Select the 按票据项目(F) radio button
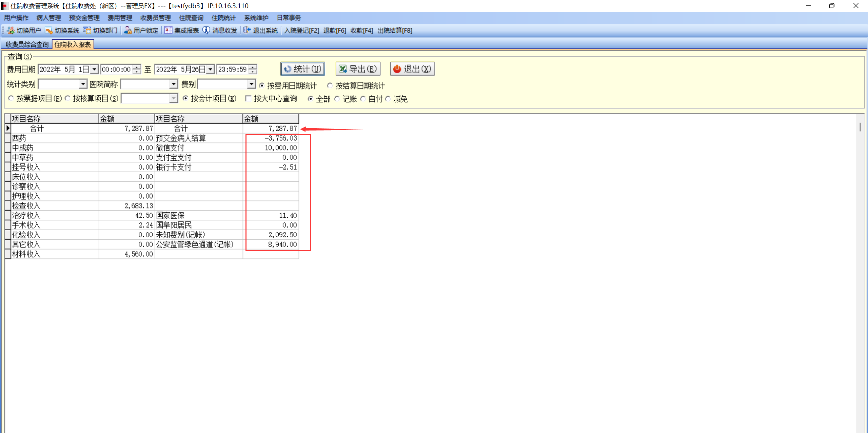The image size is (868, 433). 11,99
